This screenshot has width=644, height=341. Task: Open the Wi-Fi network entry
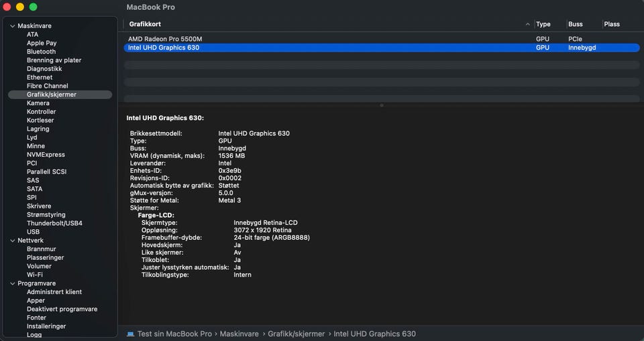[34, 275]
